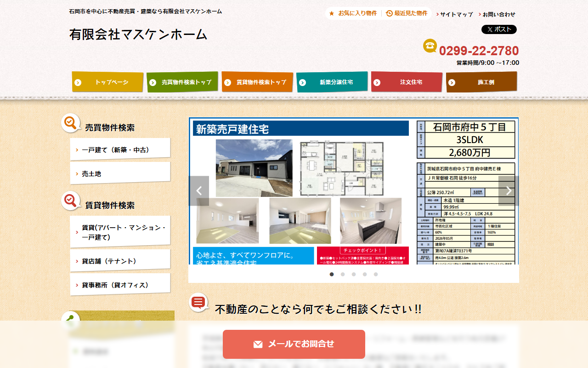Select the first slider pagination dot

tap(332, 274)
